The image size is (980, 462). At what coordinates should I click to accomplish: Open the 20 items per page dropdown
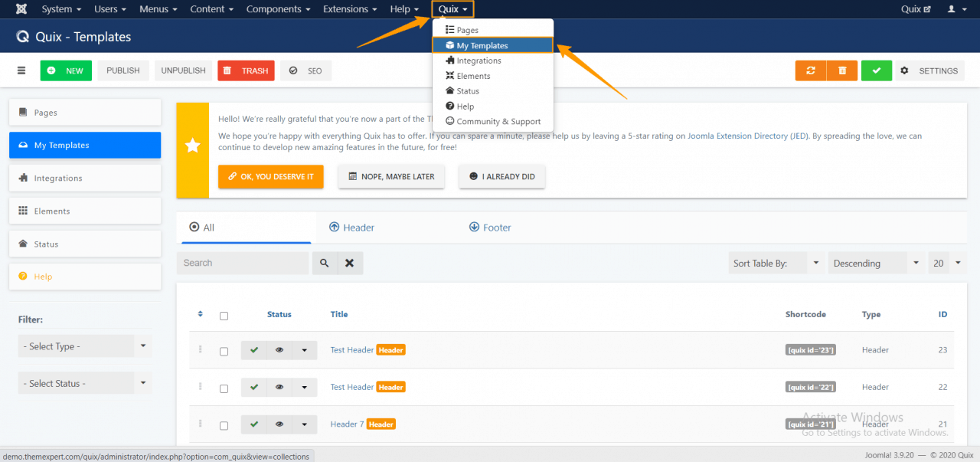(948, 263)
